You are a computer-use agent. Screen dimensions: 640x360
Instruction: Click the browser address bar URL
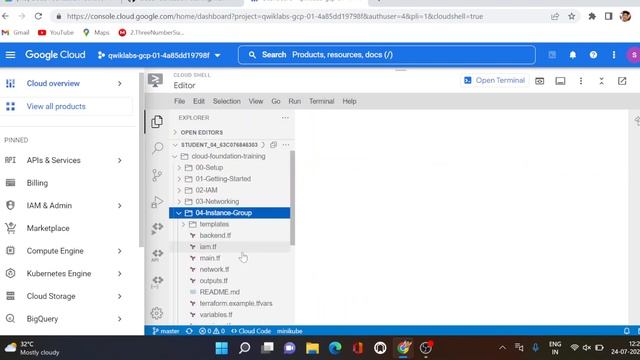275,16
